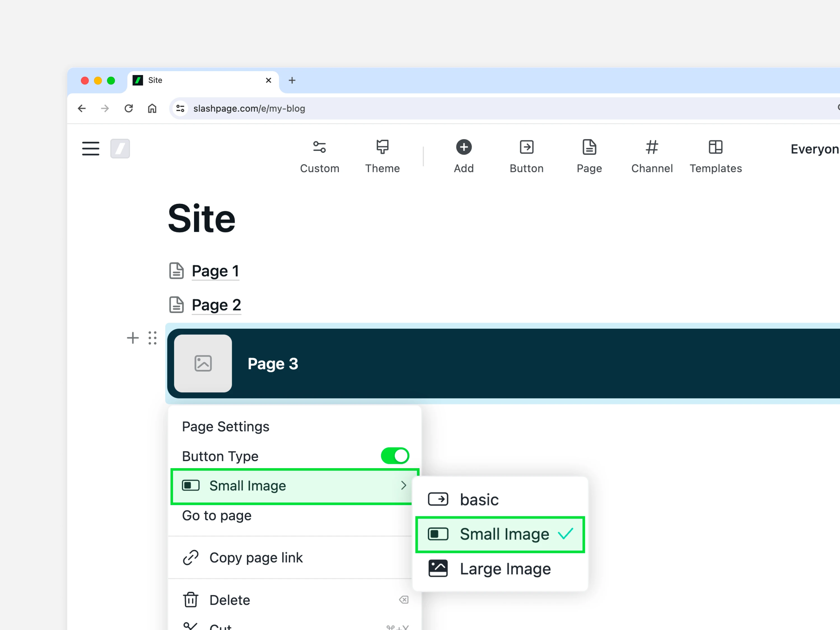This screenshot has width=840, height=630.
Task: Add a Channel from the toolbar
Action: pos(652,157)
